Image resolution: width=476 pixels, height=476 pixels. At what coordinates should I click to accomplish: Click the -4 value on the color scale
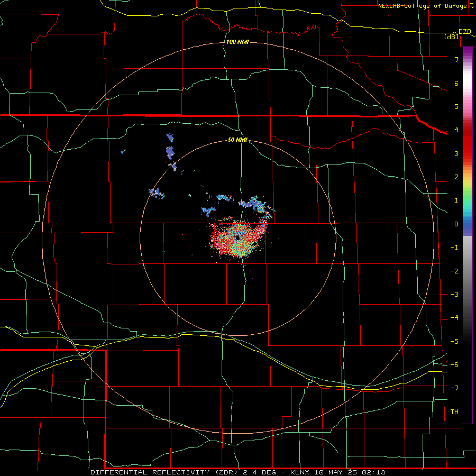[x=454, y=318]
